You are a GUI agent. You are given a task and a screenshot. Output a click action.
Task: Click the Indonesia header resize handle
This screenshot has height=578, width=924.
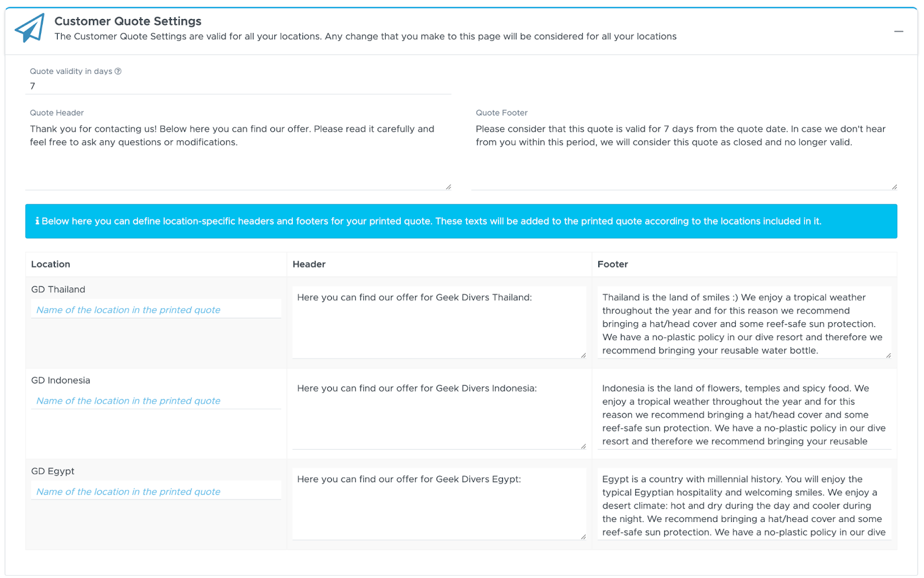(583, 446)
